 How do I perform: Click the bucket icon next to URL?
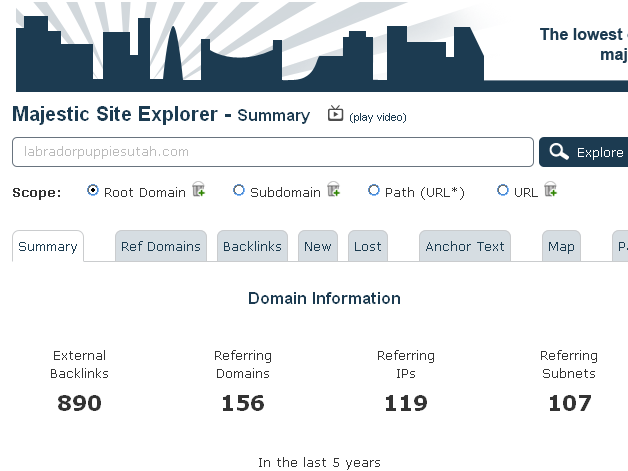(x=551, y=189)
